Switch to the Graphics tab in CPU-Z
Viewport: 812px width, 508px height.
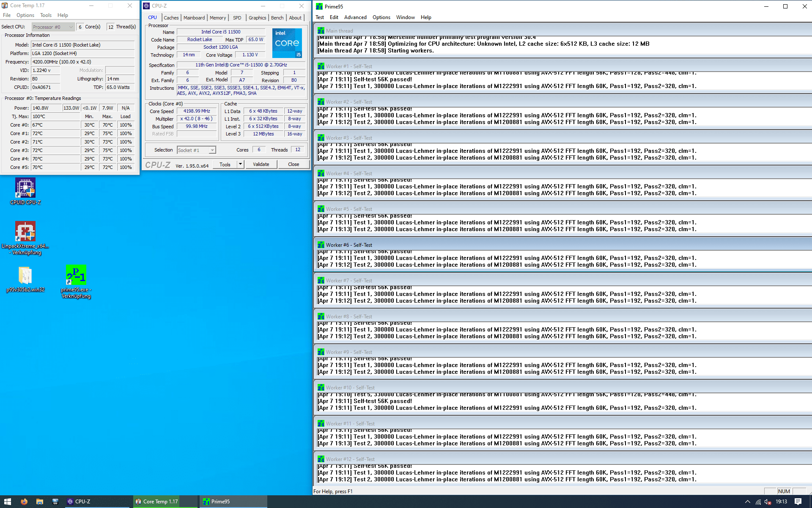pyautogui.click(x=257, y=18)
